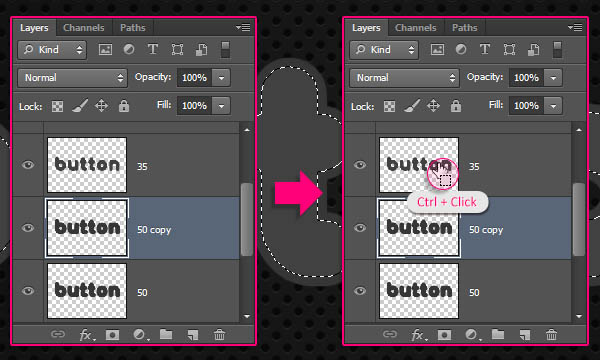Viewport: 600px width, 360px height.
Task: Filter pixel layers in left Layers panel
Action: click(x=105, y=49)
